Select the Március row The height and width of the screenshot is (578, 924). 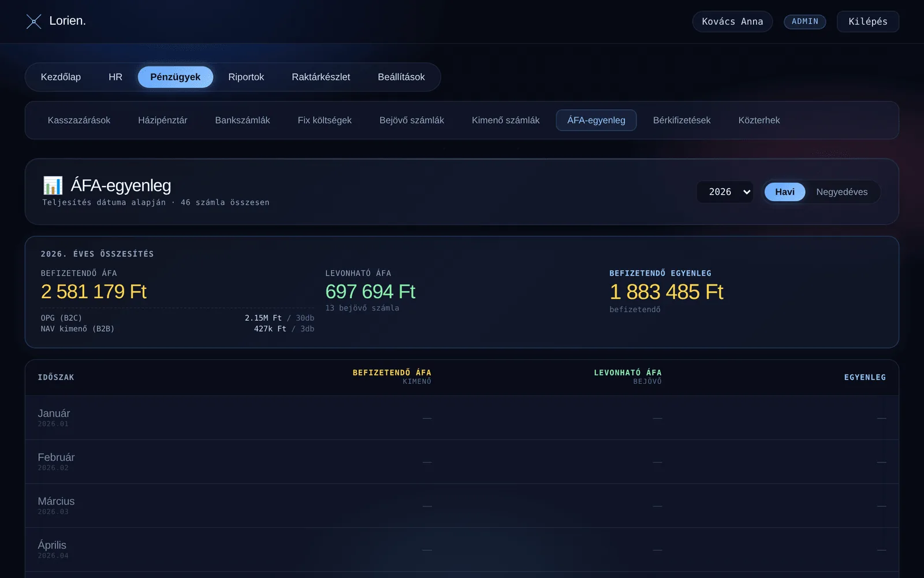462,506
